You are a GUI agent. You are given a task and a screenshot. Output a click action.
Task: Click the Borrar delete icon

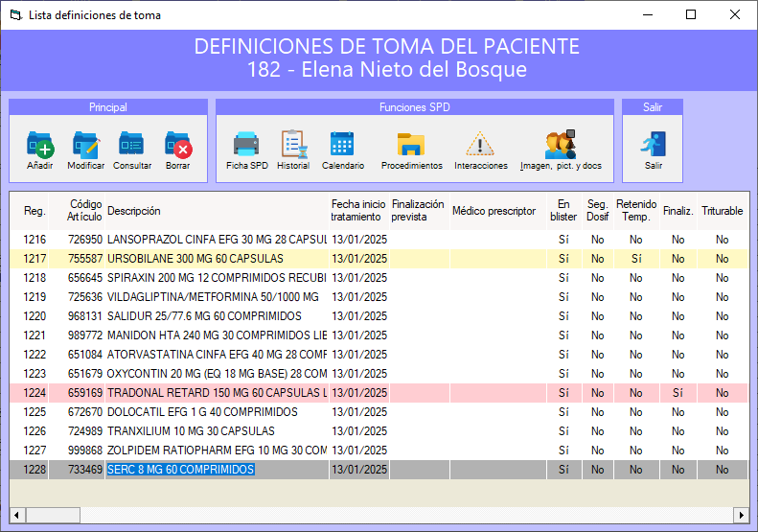click(178, 145)
